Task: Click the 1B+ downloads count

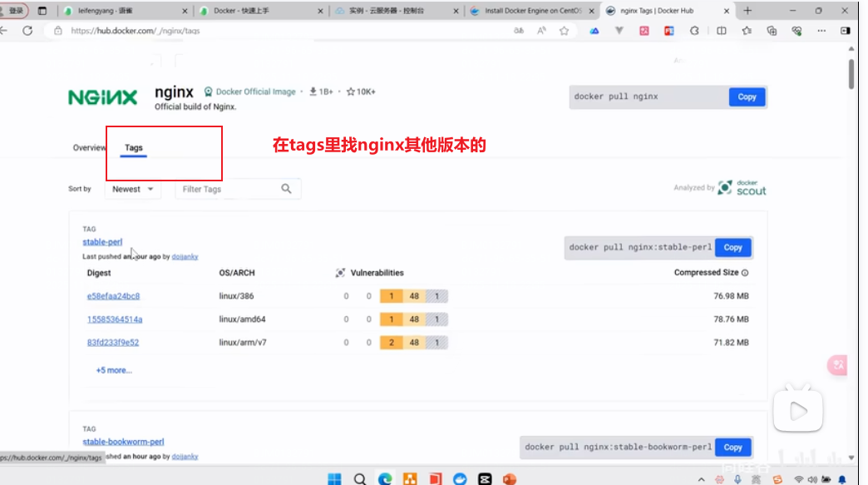Action: [x=321, y=92]
